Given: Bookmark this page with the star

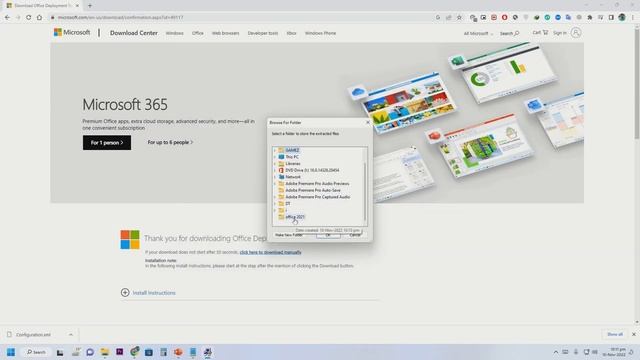Looking at the screenshot, I should pyautogui.click(x=459, y=18).
